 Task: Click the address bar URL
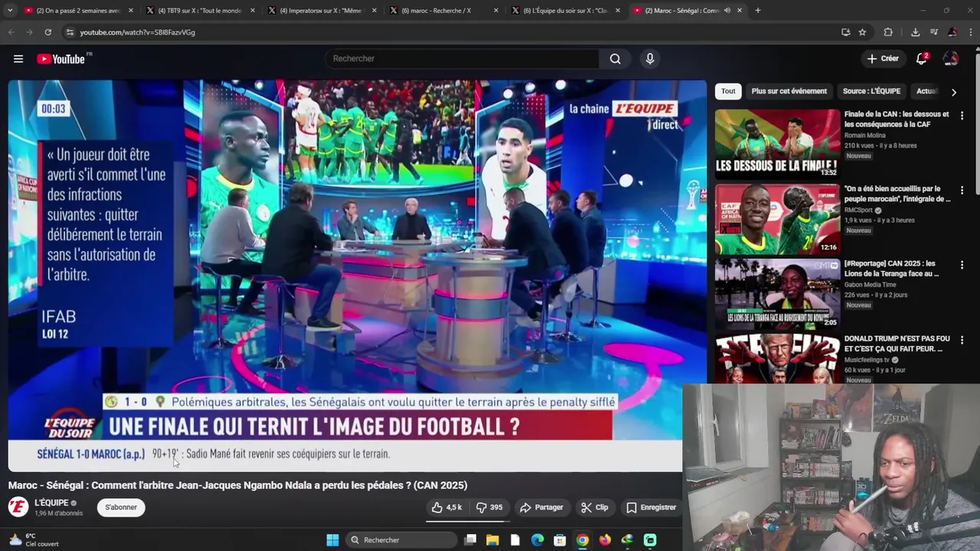(138, 32)
